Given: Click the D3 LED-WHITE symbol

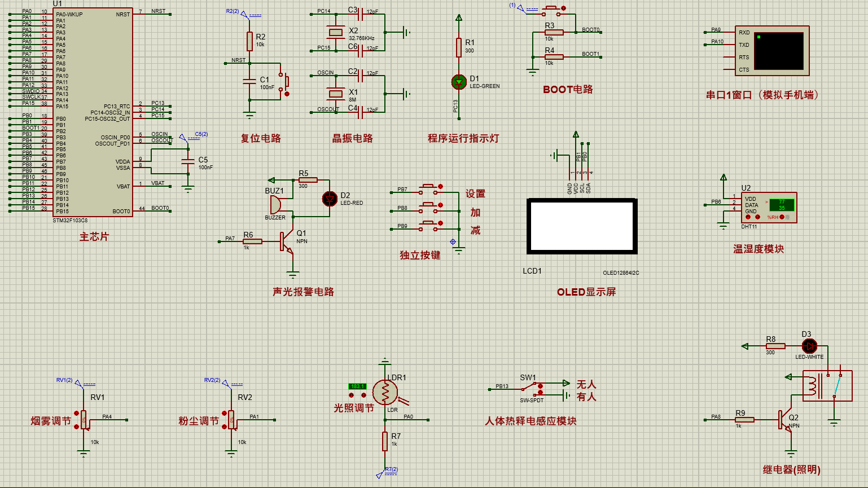Looking at the screenshot, I should (809, 346).
